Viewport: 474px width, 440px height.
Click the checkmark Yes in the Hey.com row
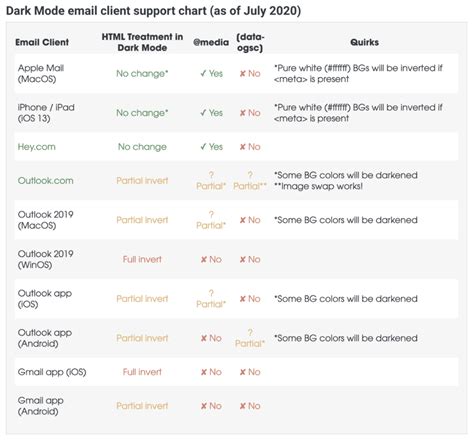point(211,147)
